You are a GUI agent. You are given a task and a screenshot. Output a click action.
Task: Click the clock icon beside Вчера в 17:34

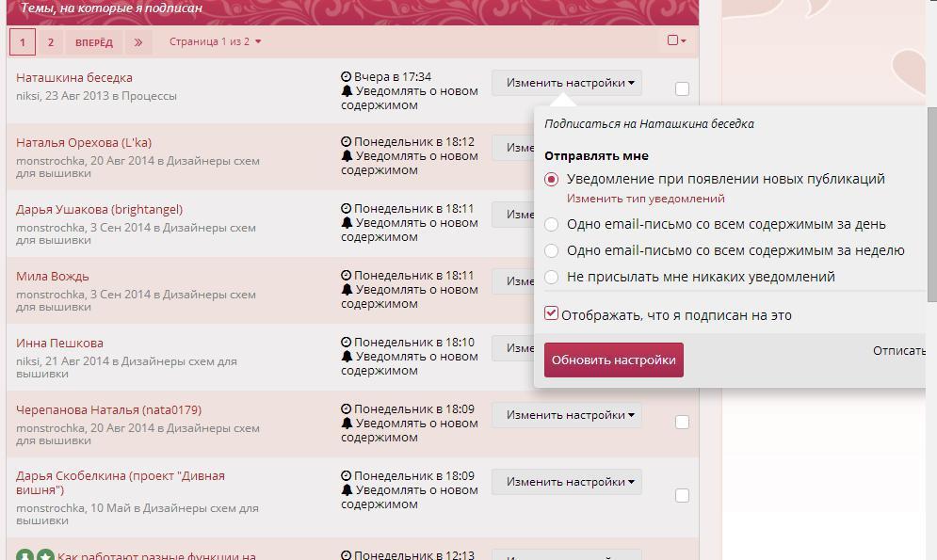[347, 77]
